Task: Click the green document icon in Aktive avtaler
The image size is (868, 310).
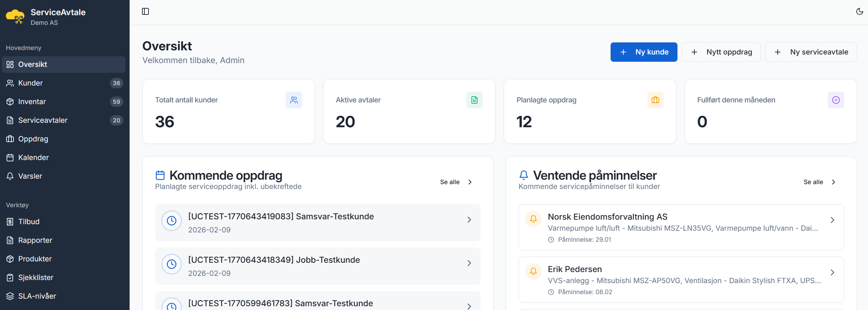Action: coord(474,100)
